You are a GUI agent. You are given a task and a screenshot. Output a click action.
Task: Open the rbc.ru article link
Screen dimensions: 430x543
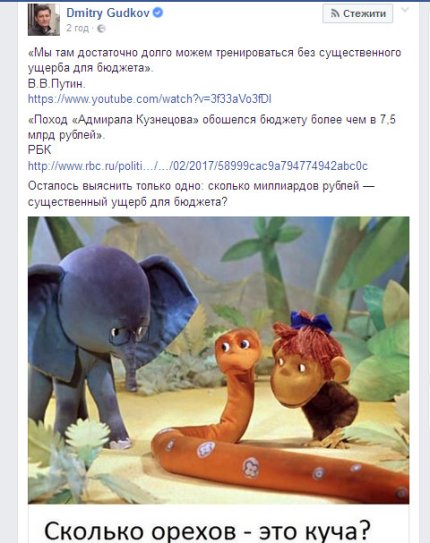click(198, 166)
